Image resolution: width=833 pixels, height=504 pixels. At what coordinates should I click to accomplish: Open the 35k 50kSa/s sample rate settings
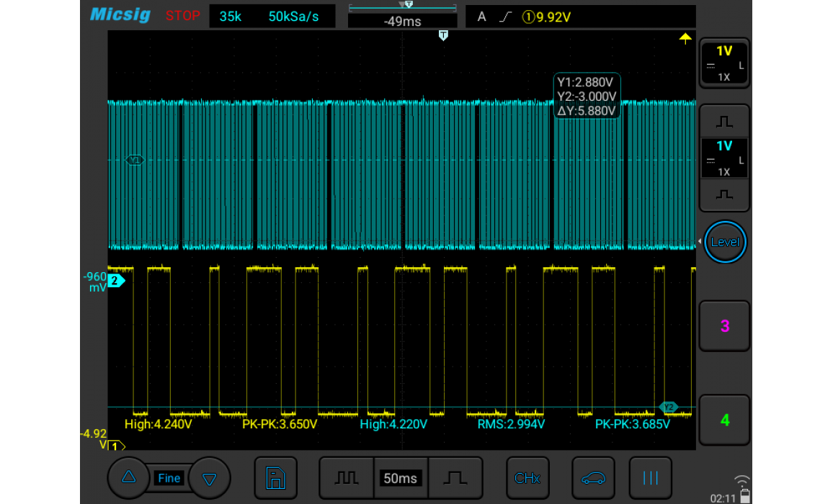(272, 17)
